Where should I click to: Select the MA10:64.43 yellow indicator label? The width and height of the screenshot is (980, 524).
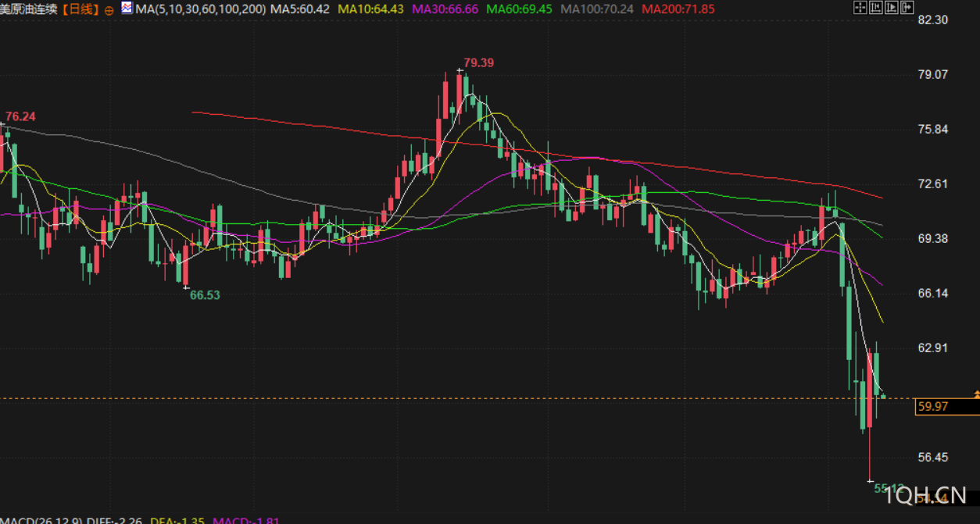click(x=371, y=9)
